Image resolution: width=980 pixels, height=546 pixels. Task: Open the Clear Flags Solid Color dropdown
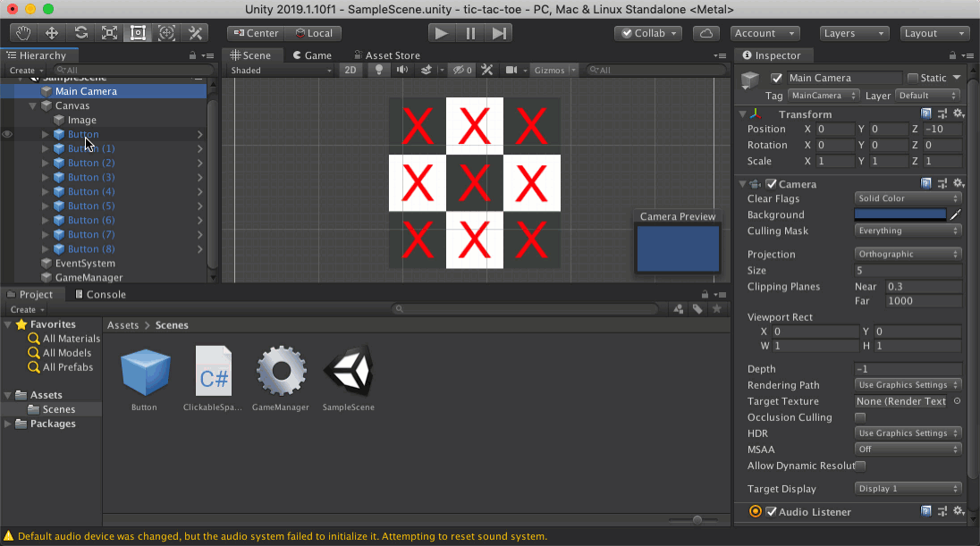point(907,198)
